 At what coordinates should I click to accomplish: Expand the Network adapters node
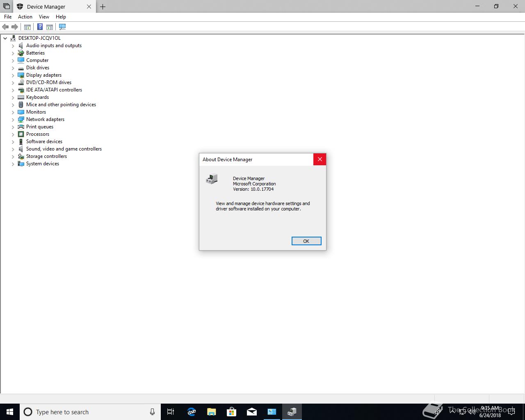coord(13,119)
